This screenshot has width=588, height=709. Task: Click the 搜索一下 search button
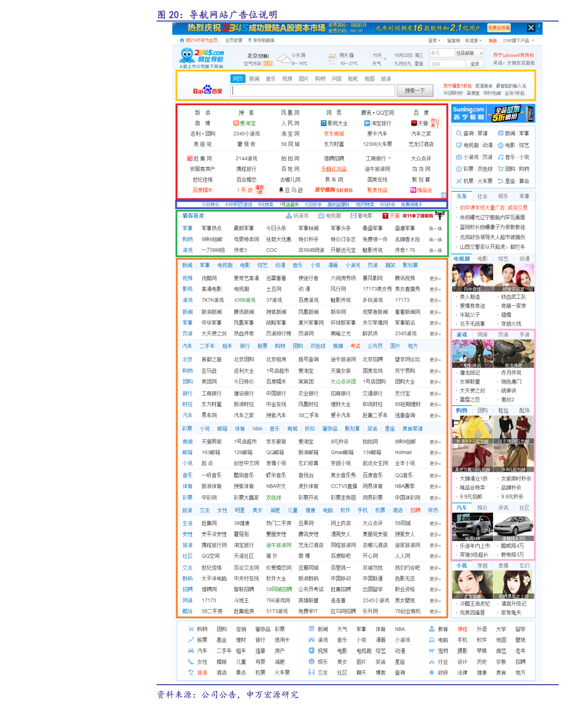point(415,90)
